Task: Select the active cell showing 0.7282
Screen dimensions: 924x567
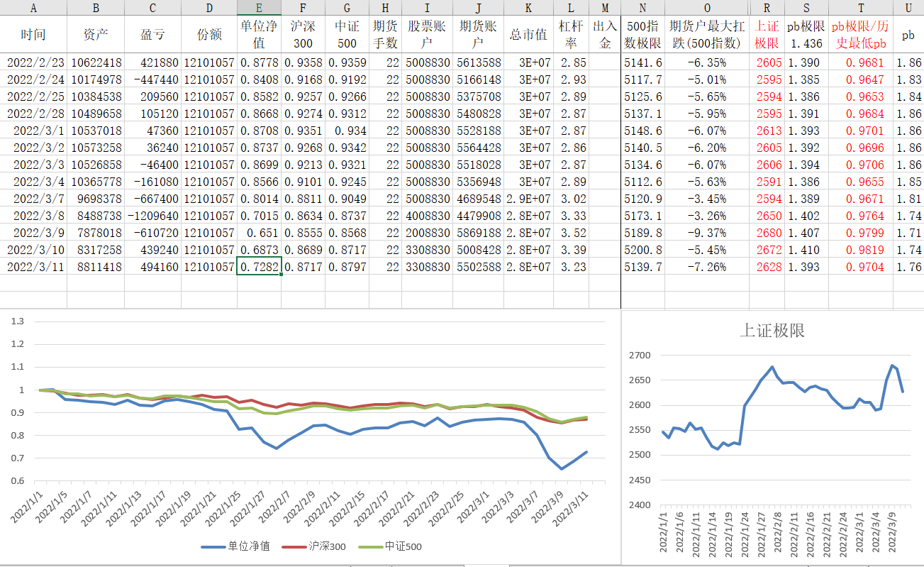Action: (x=258, y=267)
